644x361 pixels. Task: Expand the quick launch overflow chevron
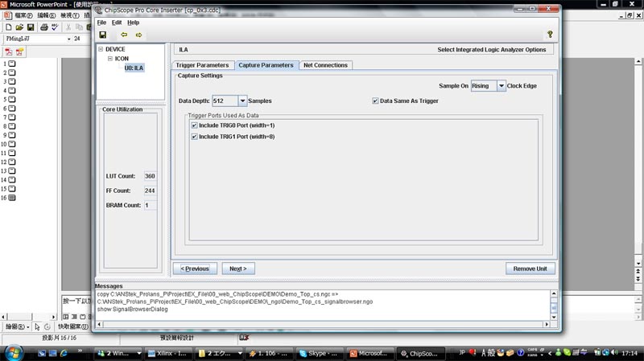(x=80, y=351)
